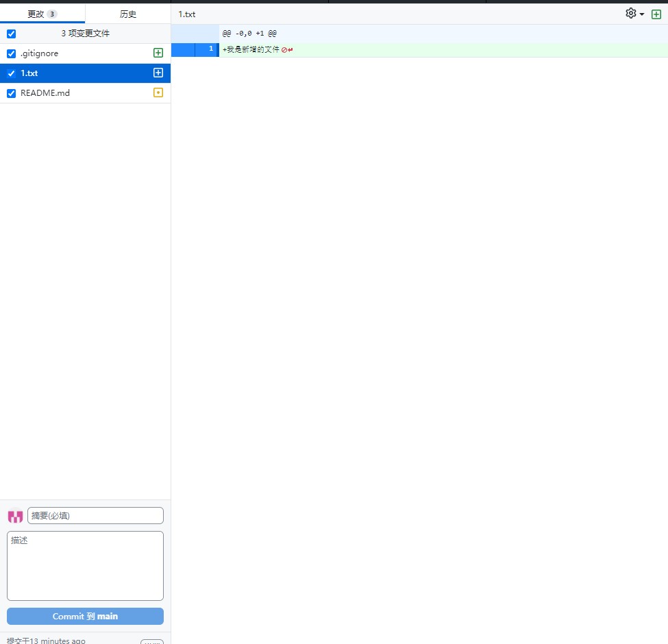Click the green added status icon for .gitignore
This screenshot has width=668, height=644.
coord(158,53)
